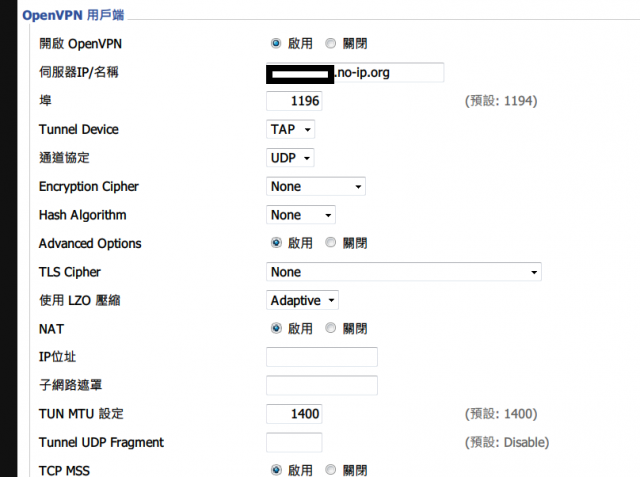Disable Advanced Options with 關閉 radio
Screen dimensions: 640x477
(x=330, y=243)
